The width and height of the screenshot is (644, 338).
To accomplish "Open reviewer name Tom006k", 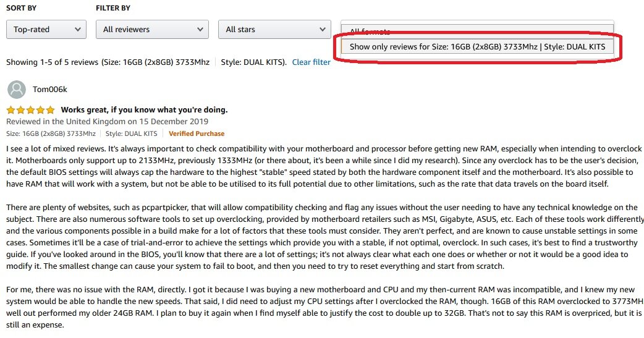I will click(49, 90).
